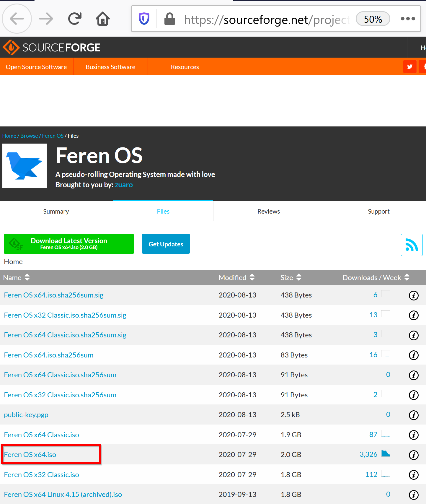Sort files by Name column
This screenshot has height=504, width=426.
tap(17, 277)
